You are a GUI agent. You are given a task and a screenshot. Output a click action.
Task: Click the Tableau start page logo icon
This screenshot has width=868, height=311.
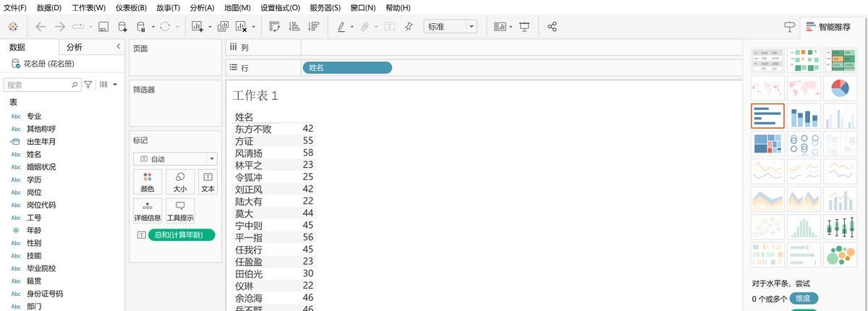(x=13, y=27)
